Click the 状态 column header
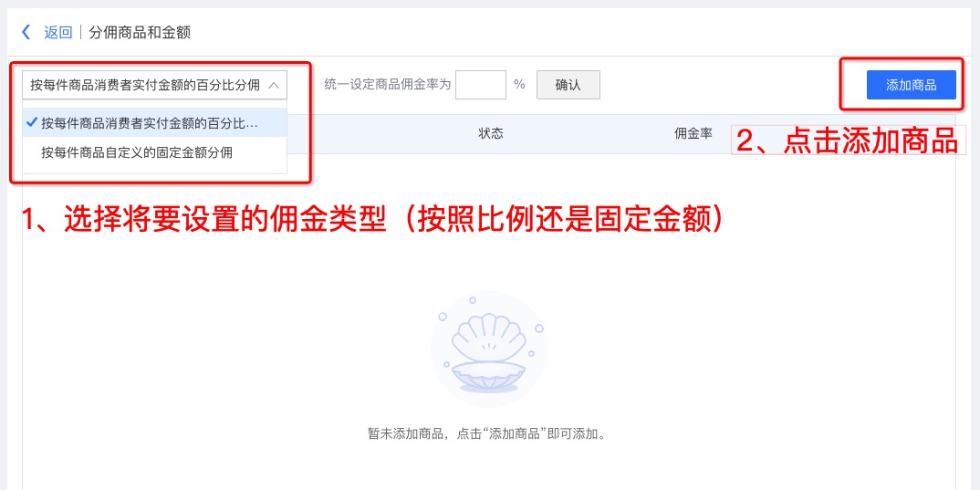This screenshot has height=490, width=980. [x=491, y=134]
